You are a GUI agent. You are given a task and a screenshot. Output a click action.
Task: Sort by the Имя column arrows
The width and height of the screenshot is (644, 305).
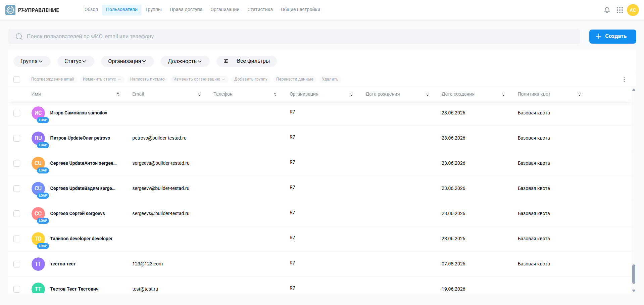click(118, 94)
